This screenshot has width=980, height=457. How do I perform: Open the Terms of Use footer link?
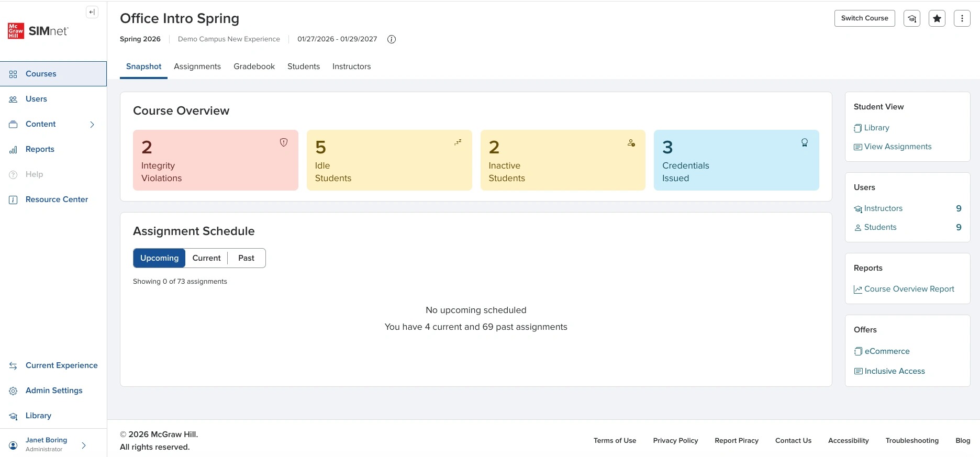point(615,441)
